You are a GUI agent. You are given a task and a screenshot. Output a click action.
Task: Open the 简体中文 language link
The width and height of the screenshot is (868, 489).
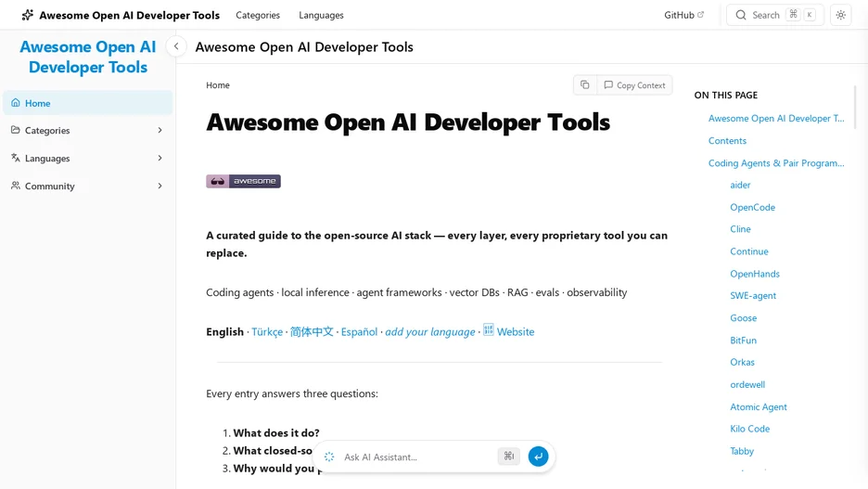[x=312, y=332]
